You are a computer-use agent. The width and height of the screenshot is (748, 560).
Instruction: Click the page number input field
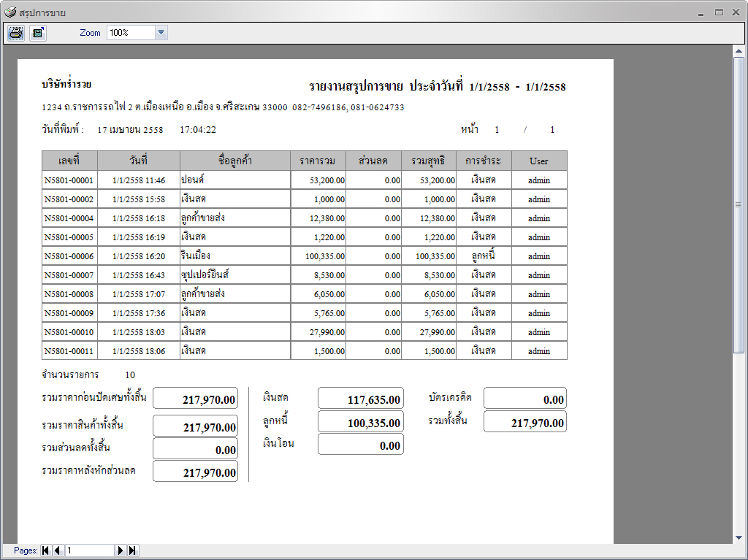[89, 551]
